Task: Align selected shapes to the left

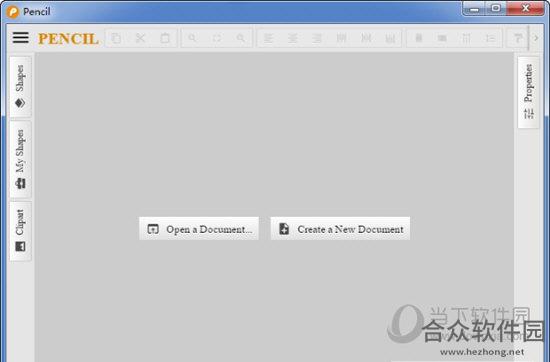Action: coord(268,38)
